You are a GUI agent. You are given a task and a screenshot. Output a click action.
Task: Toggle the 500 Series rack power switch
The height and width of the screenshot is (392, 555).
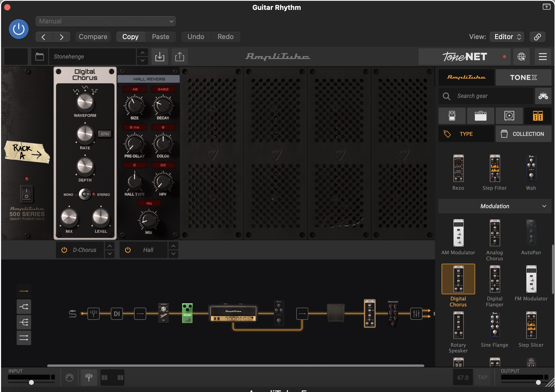(x=27, y=194)
